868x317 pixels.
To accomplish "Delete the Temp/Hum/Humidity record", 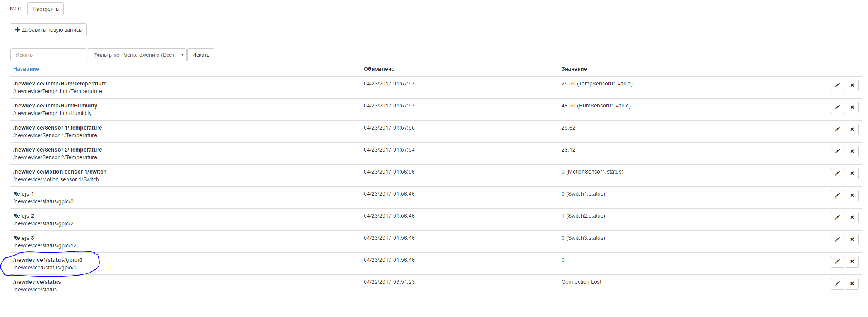I will 852,107.
